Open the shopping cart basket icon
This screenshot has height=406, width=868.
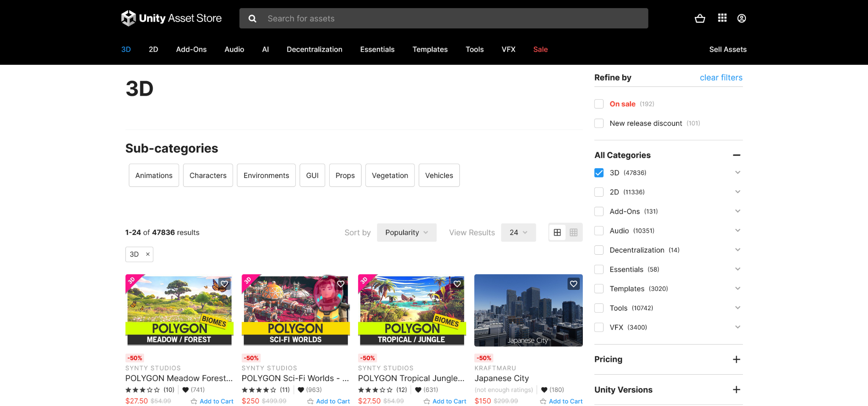(x=700, y=18)
